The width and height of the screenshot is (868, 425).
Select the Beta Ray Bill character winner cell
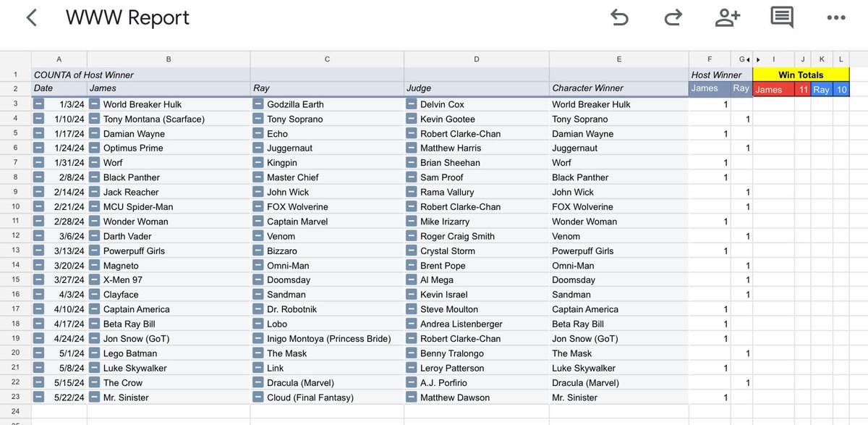(619, 324)
